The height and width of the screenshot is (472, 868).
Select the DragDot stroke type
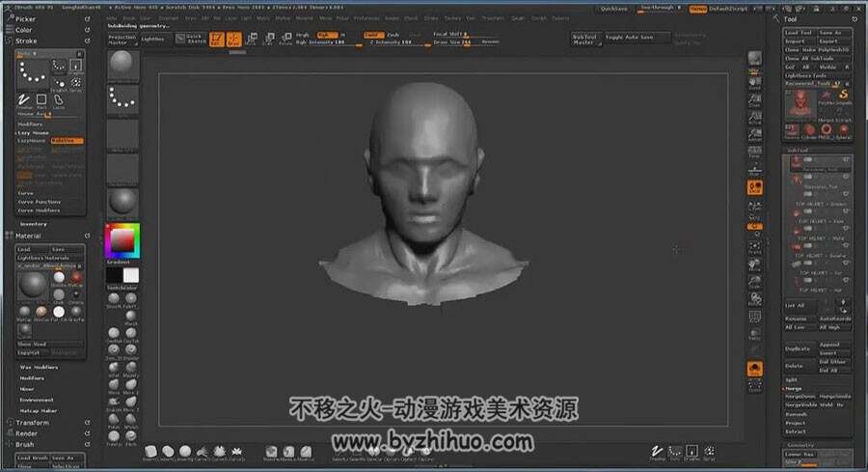click(59, 84)
